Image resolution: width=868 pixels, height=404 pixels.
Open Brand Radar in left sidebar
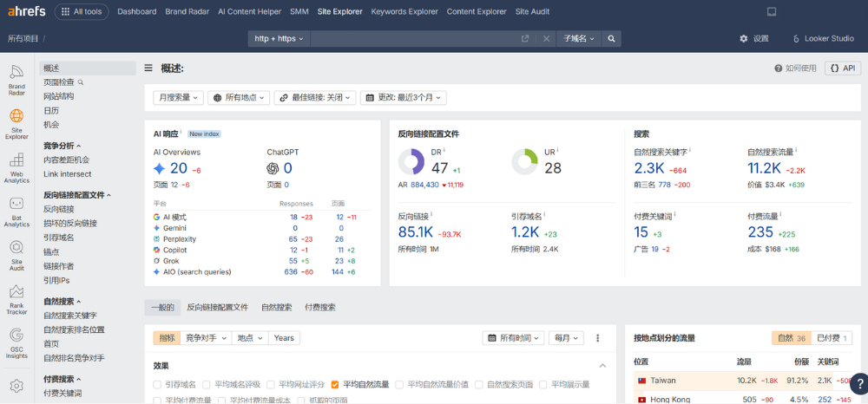click(16, 81)
